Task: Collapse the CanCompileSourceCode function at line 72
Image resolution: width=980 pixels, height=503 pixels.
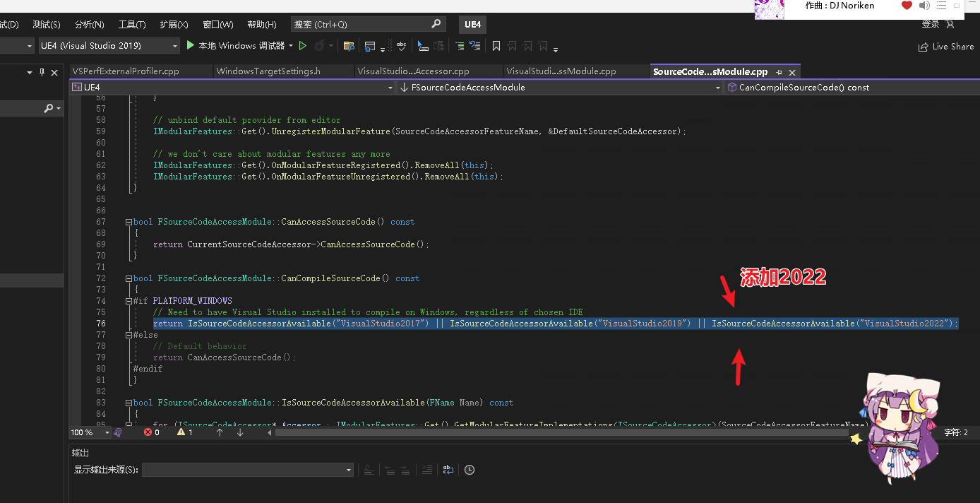Action: (129, 278)
